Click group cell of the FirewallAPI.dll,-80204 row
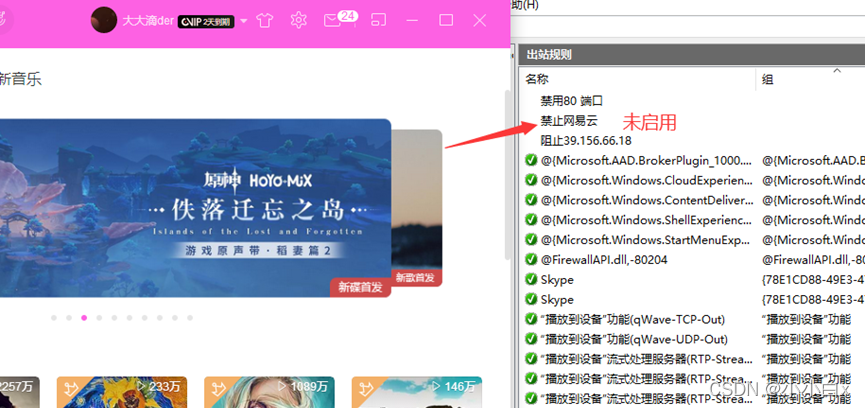Screen dimensions: 865x408 [x=813, y=260]
